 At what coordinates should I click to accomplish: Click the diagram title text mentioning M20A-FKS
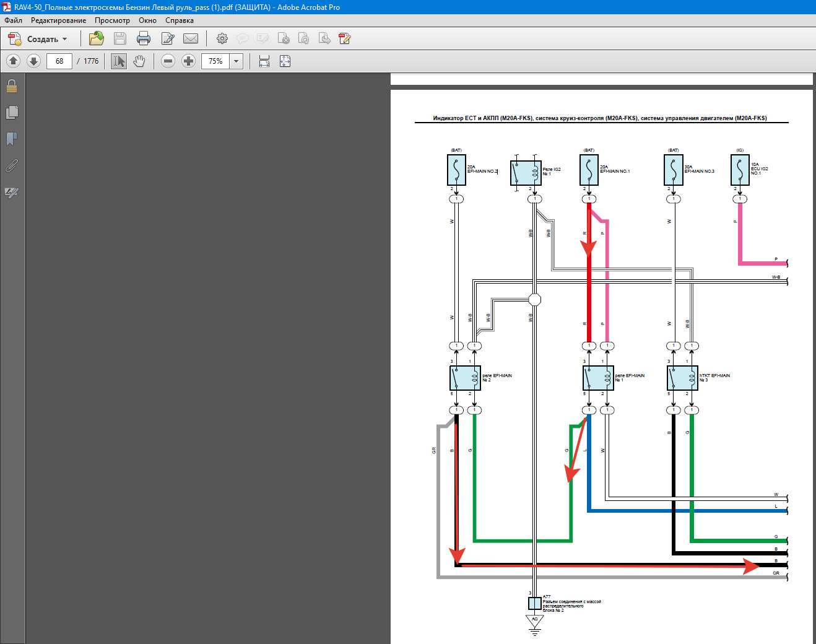coord(599,118)
